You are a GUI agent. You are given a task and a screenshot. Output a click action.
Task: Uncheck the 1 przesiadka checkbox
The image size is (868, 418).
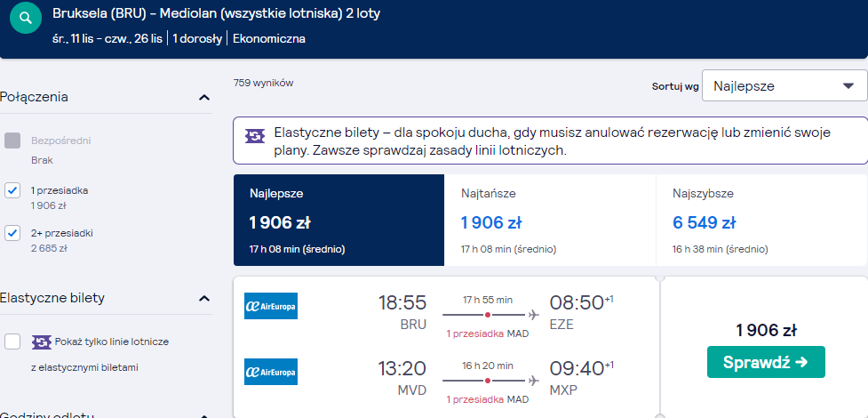pos(12,190)
